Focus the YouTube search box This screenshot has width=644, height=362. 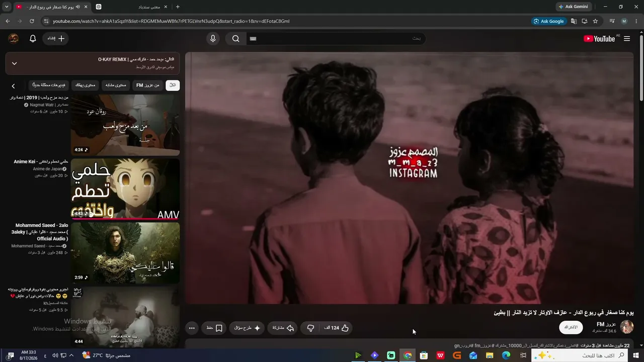click(x=336, y=39)
